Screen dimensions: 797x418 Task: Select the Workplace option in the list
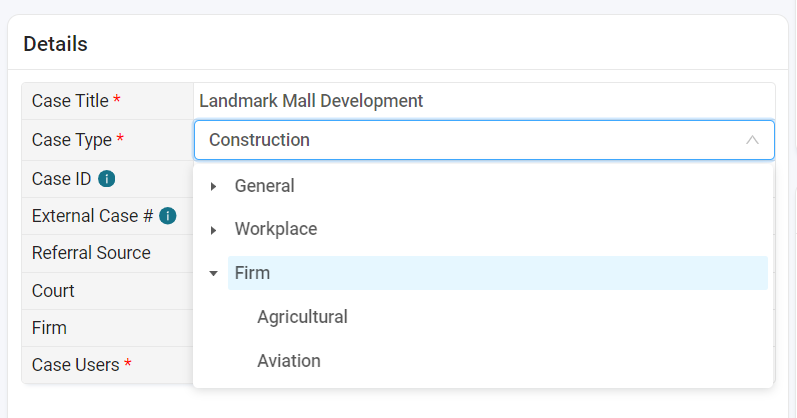point(275,229)
